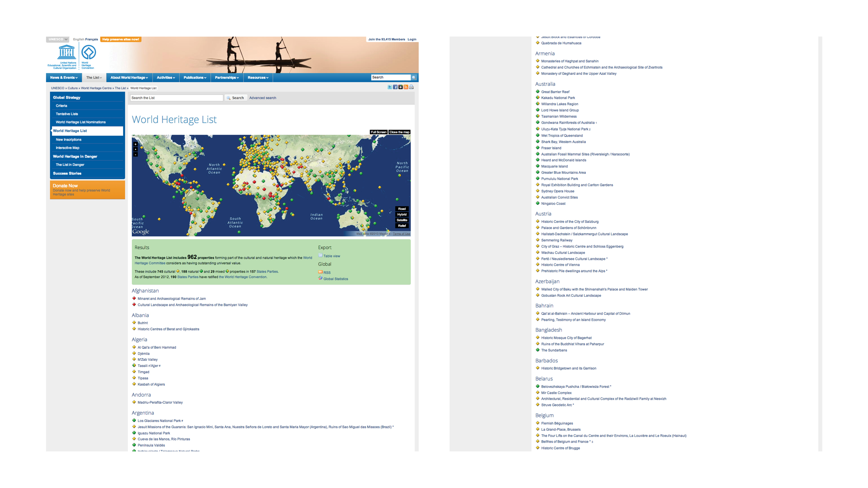Open the orange RSS feed icon in share bar

pyautogui.click(x=406, y=87)
